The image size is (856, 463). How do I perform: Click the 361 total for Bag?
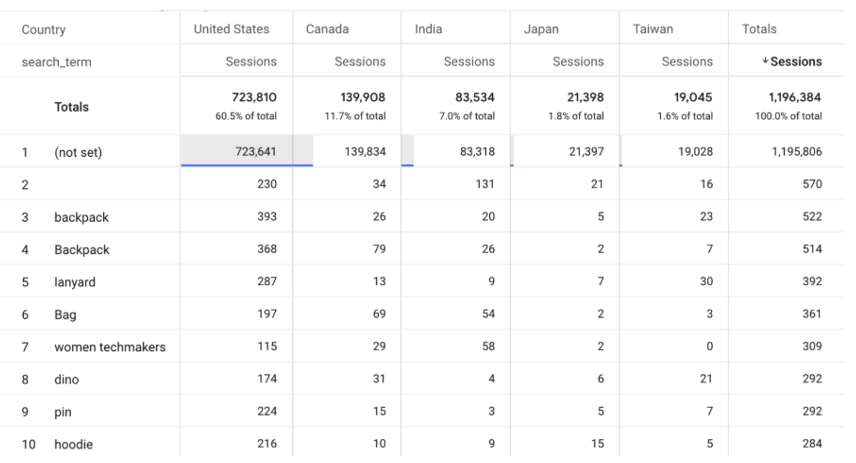[812, 314]
